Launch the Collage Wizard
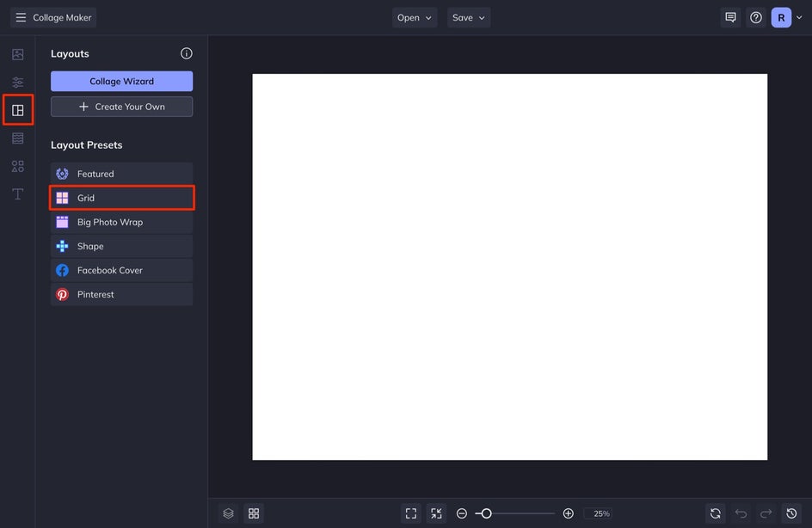Screen dimensions: 812x528 click(121, 82)
